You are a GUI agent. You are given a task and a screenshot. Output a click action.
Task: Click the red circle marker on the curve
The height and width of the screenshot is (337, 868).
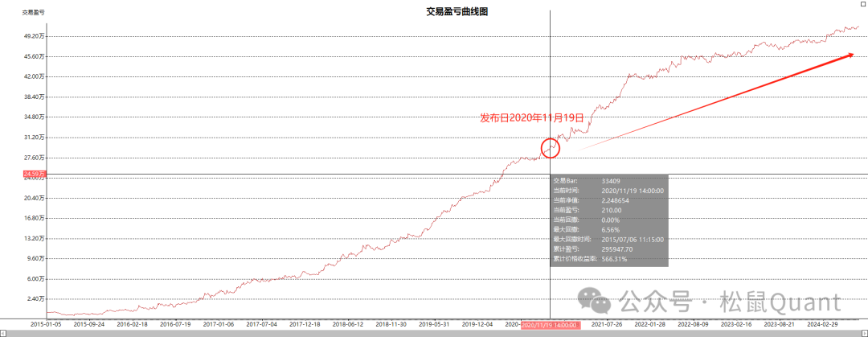pos(551,147)
